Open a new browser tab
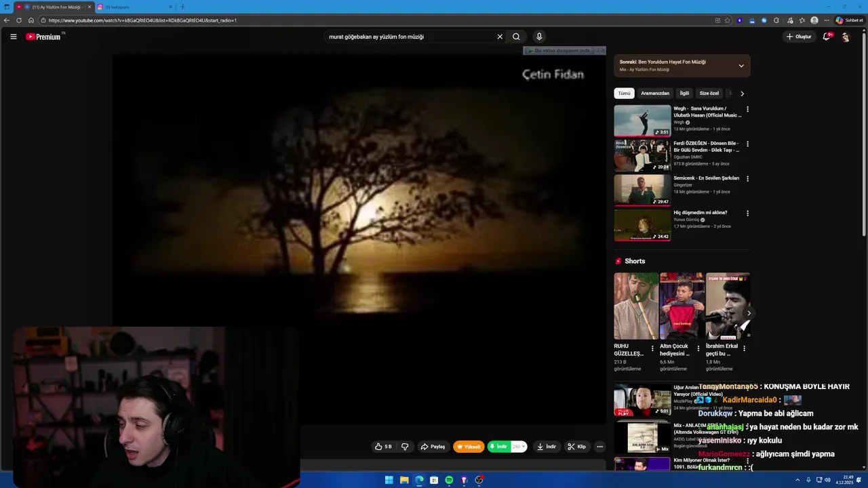Viewport: 868px width, 488px height. click(182, 7)
